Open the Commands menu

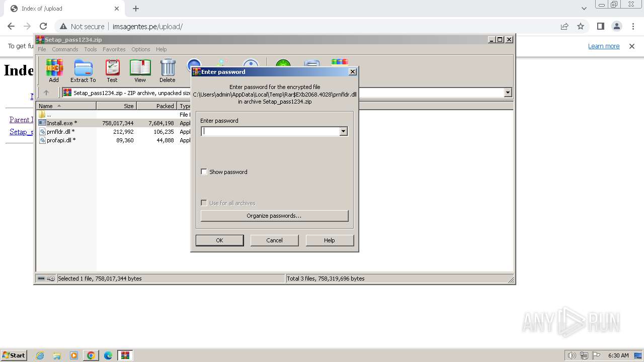[x=65, y=49]
